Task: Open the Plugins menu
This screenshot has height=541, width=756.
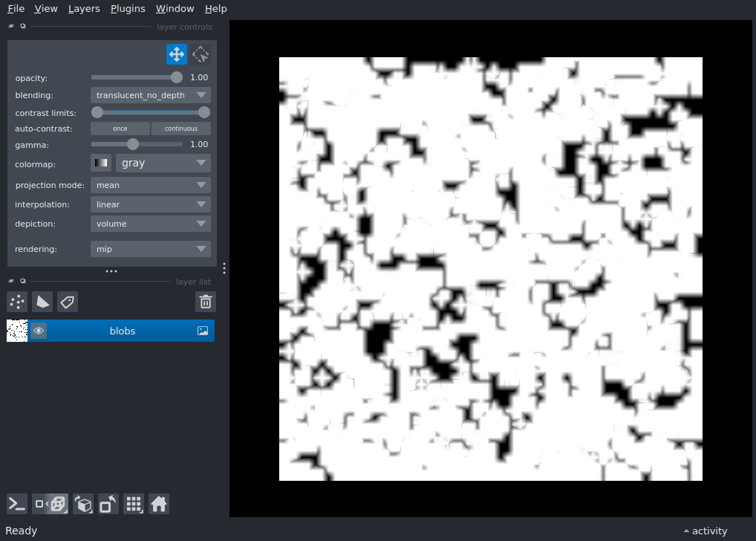Action: 127,8
